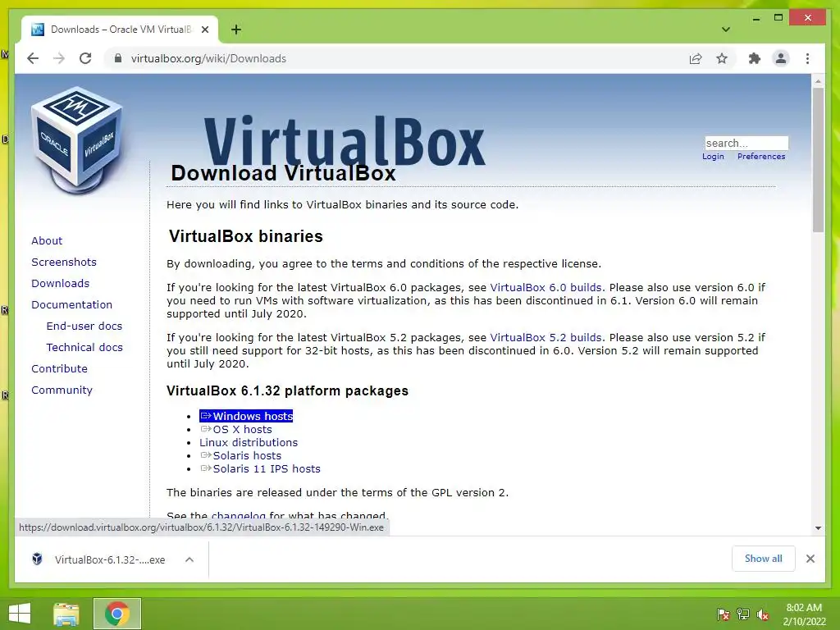840x630 pixels.
Task: Open the changelog link
Action: [x=239, y=516]
